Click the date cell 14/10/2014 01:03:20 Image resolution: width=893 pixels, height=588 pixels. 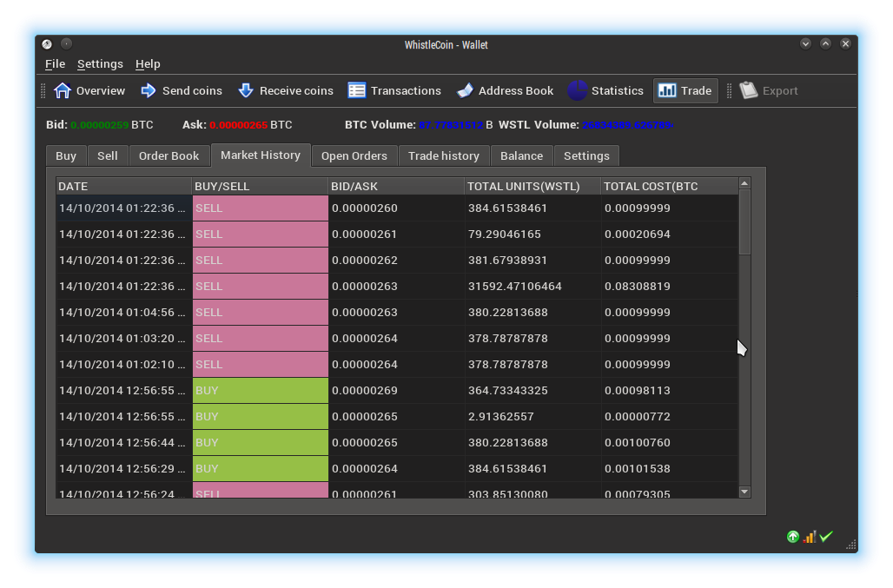click(123, 339)
